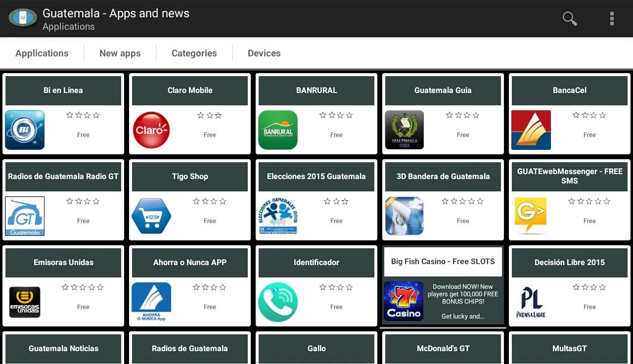Open the Radios de Guatemala card
Screen dimensions: 633x364
(190, 348)
